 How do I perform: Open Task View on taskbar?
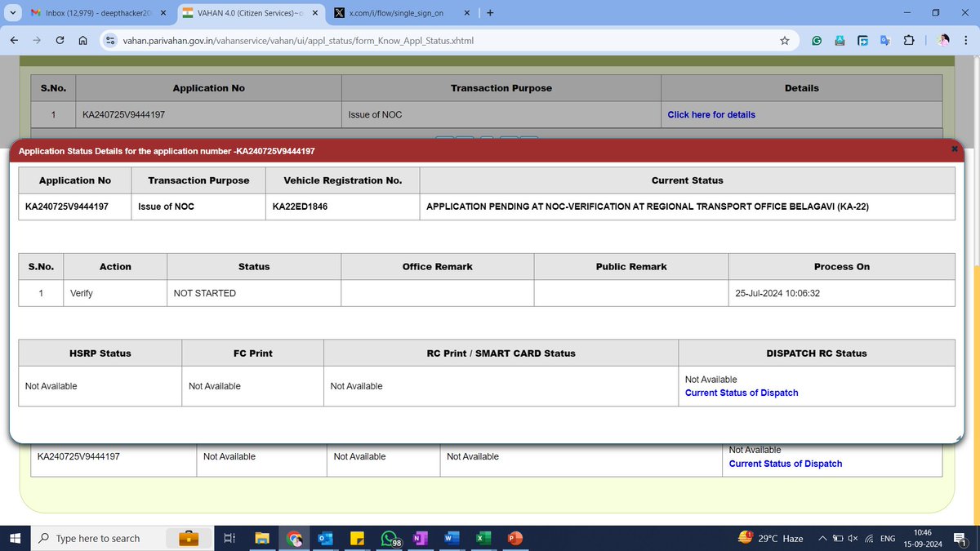[x=229, y=538]
